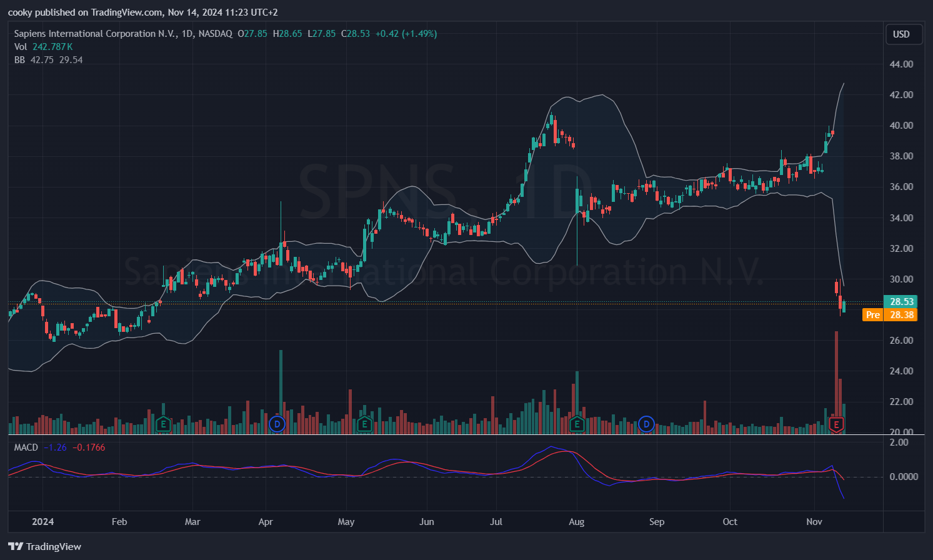Select Jun on the time axis
This screenshot has width=933, height=560.
tap(427, 522)
